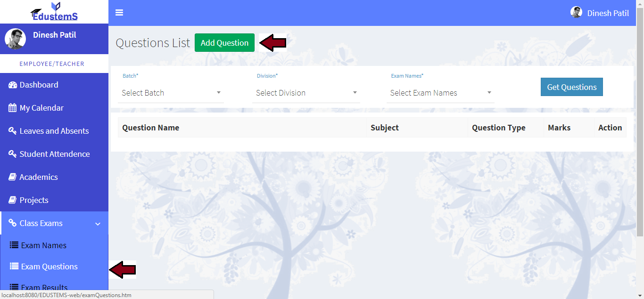This screenshot has width=644, height=299.
Task: Click the Academics book icon
Action: point(13,177)
